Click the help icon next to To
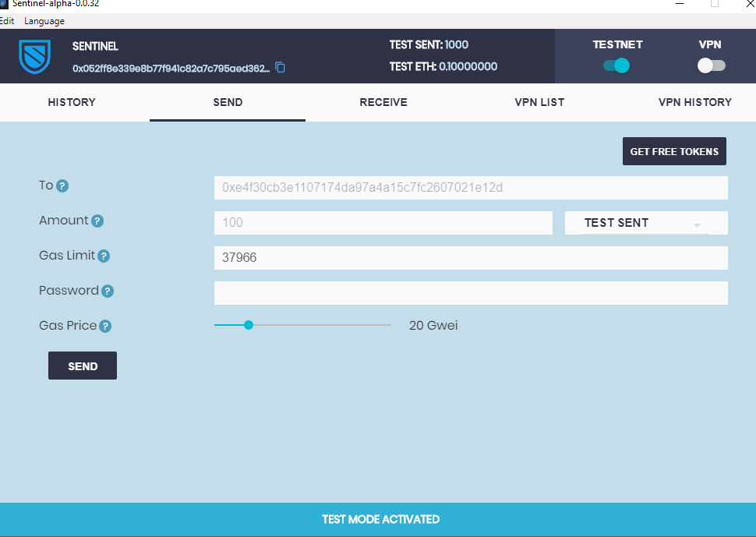756x537 pixels. 62,186
